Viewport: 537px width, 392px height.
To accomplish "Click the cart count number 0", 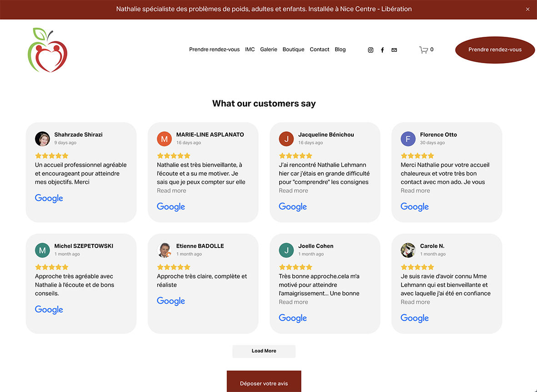I will (x=432, y=50).
